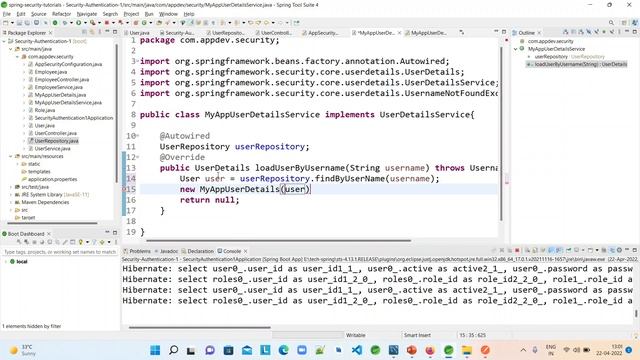Screen dimensions: 640x360
Task: Show hidden system tray icons
Action: tap(523, 350)
